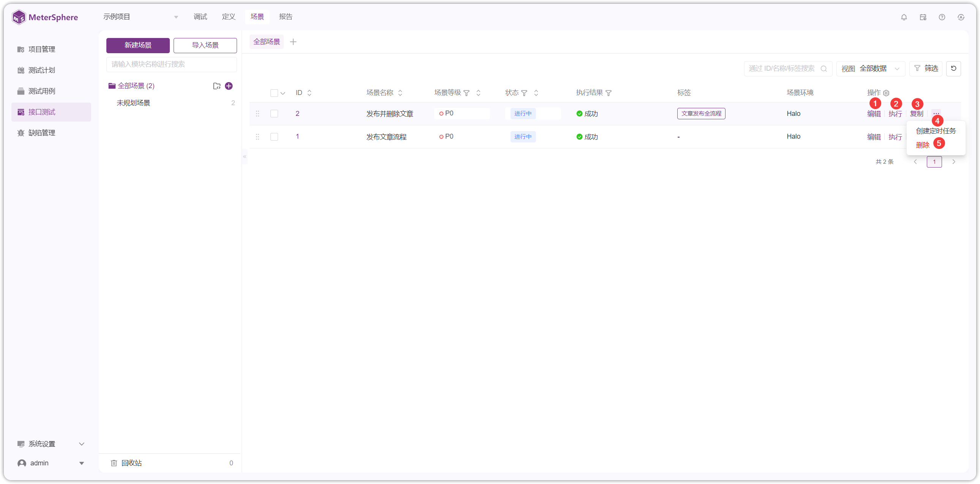
Task: Open the 操作 column settings gear
Action: (887, 93)
